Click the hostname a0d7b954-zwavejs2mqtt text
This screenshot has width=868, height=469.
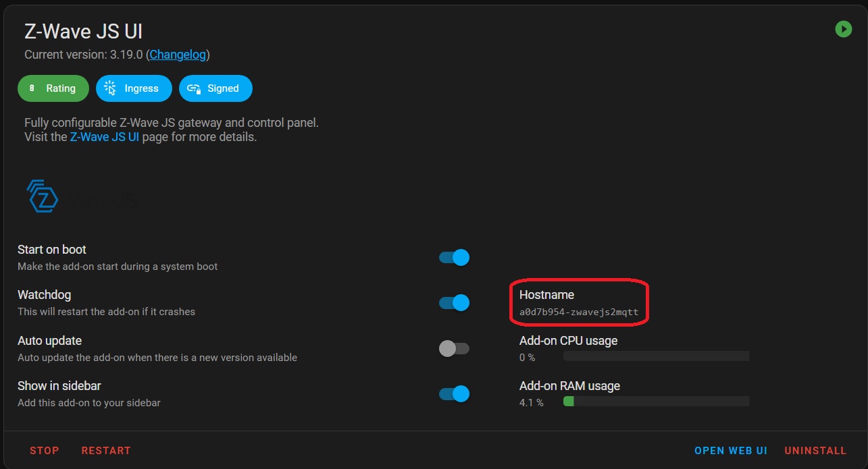[579, 312]
